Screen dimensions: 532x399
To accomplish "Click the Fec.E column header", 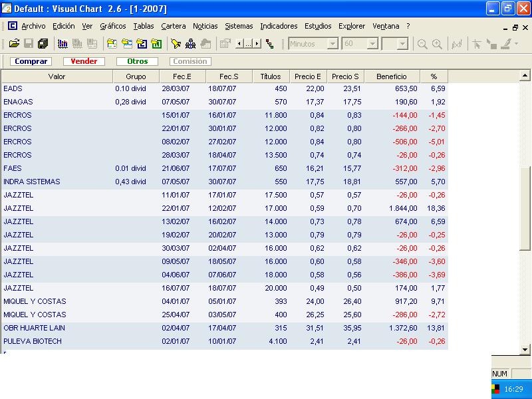I will pos(182,76).
